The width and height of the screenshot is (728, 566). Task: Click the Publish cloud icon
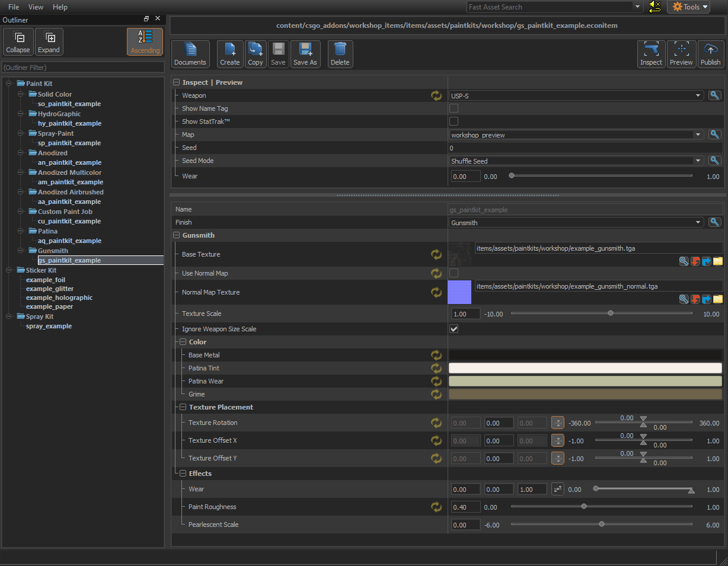[x=710, y=53]
